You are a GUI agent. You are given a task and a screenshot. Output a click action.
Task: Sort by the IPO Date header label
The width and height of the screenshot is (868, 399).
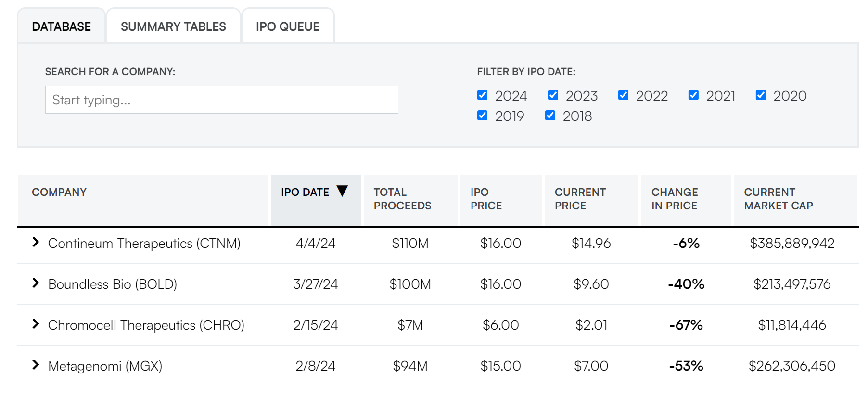[x=305, y=192]
